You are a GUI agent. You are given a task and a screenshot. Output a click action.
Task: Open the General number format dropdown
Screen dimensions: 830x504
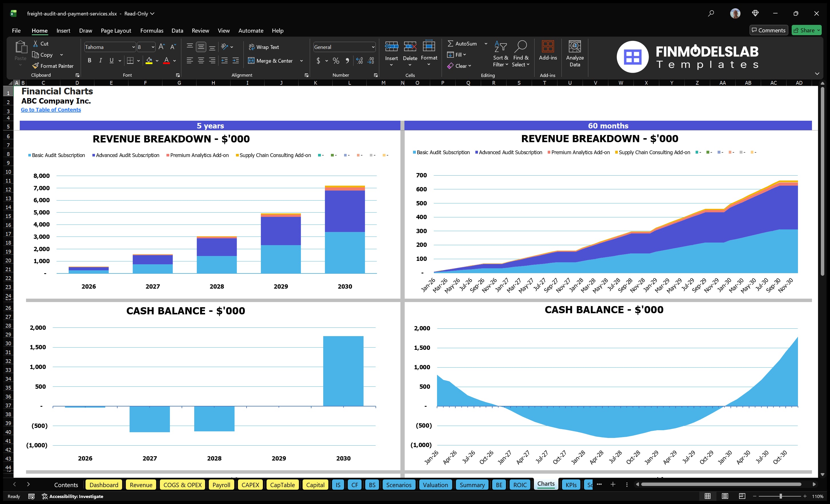[373, 47]
